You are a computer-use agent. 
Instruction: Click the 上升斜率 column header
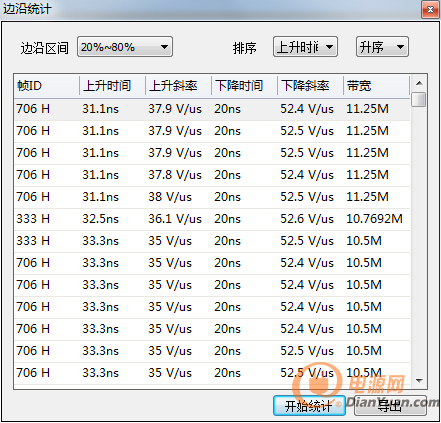coord(178,86)
